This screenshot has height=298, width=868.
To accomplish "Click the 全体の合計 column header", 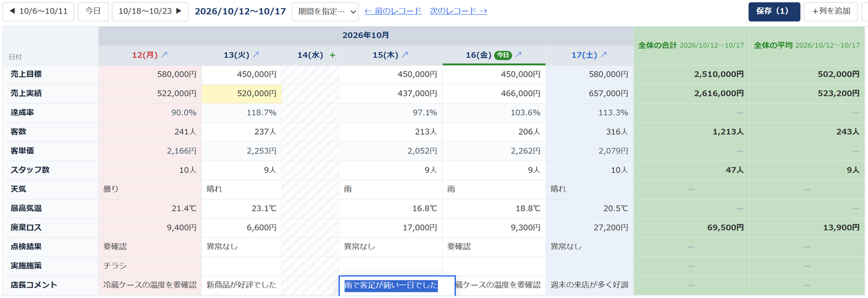I will (691, 46).
